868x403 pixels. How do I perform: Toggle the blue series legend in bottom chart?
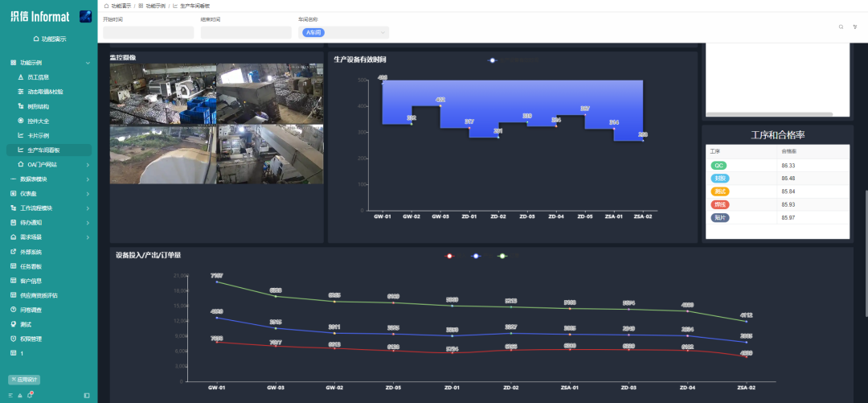pyautogui.click(x=477, y=256)
